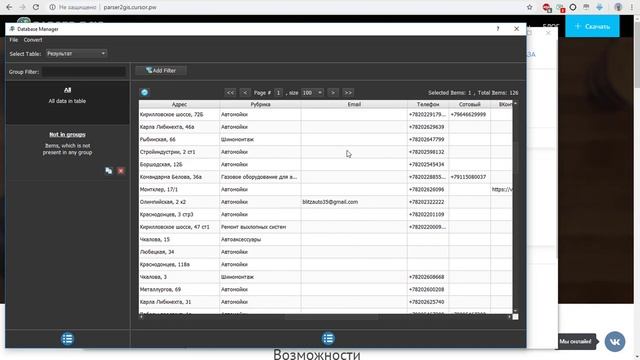Click the blue list icon below the groups panel
This screenshot has width=640, height=360.
tap(67, 339)
